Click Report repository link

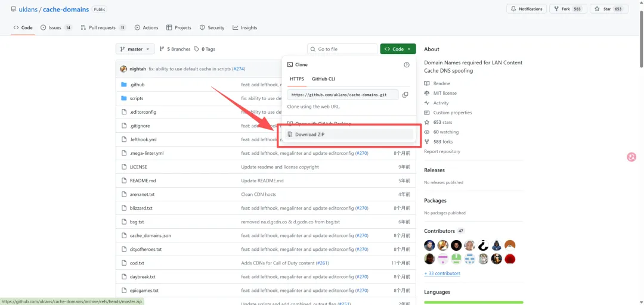click(442, 151)
